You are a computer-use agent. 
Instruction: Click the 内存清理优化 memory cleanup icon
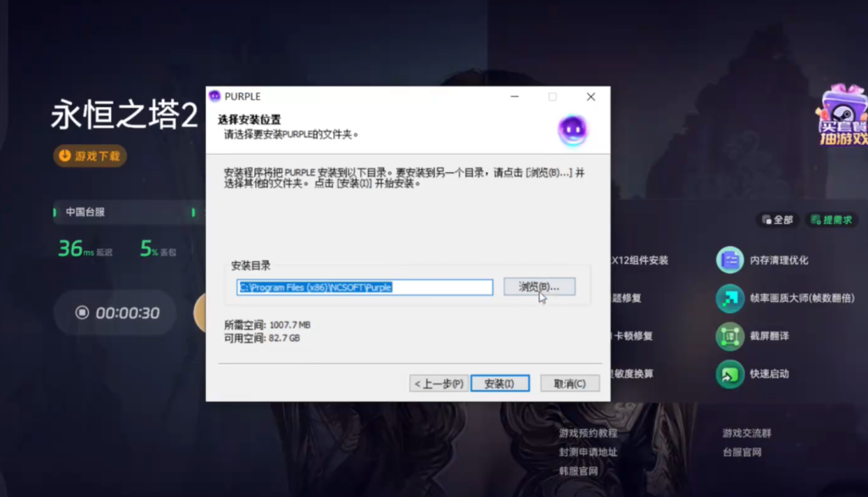point(729,260)
